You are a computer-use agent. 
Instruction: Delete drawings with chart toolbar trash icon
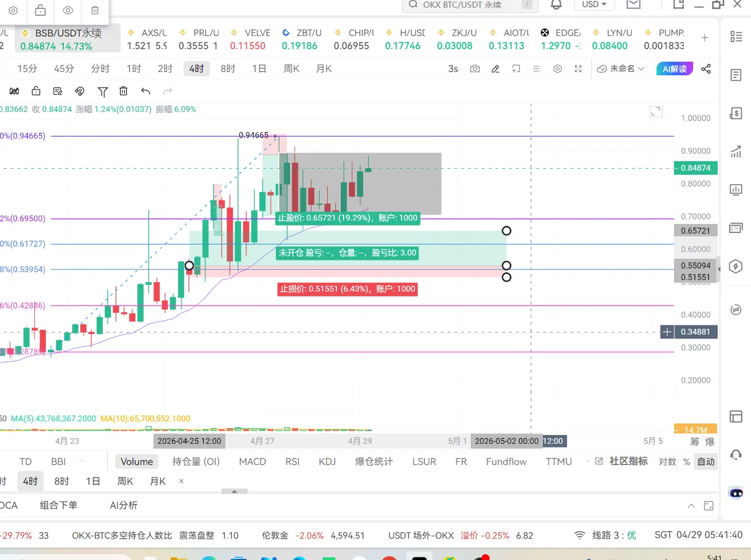click(123, 91)
